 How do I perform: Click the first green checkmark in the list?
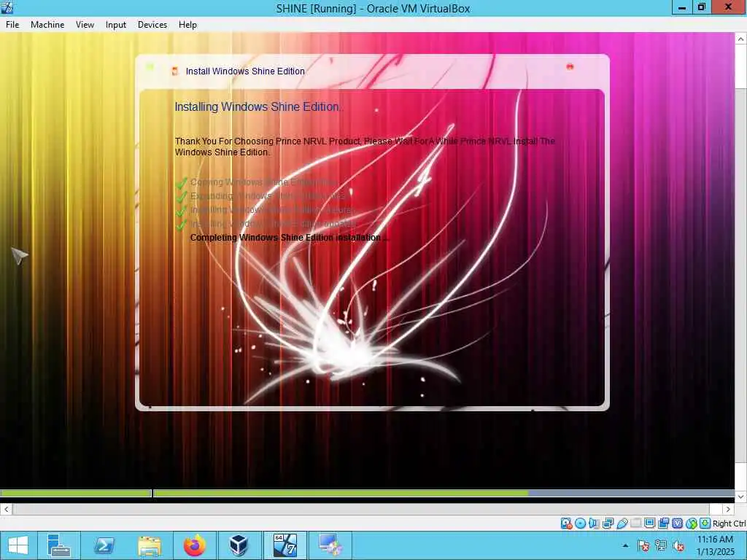[x=182, y=182]
